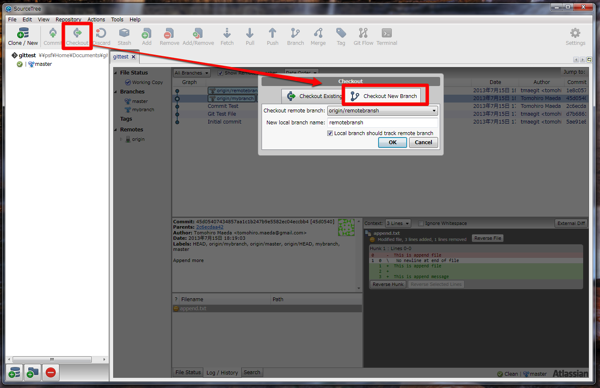Click the add folder icon at bottom left
This screenshot has height=388, width=600.
click(x=33, y=372)
